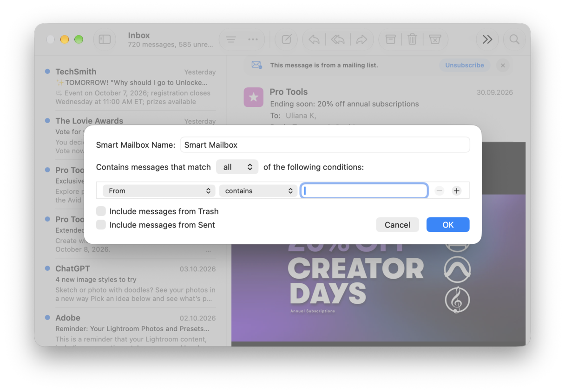Cancel the Smart Mailbox dialog
Screen dimensions: 565x392
tap(397, 225)
